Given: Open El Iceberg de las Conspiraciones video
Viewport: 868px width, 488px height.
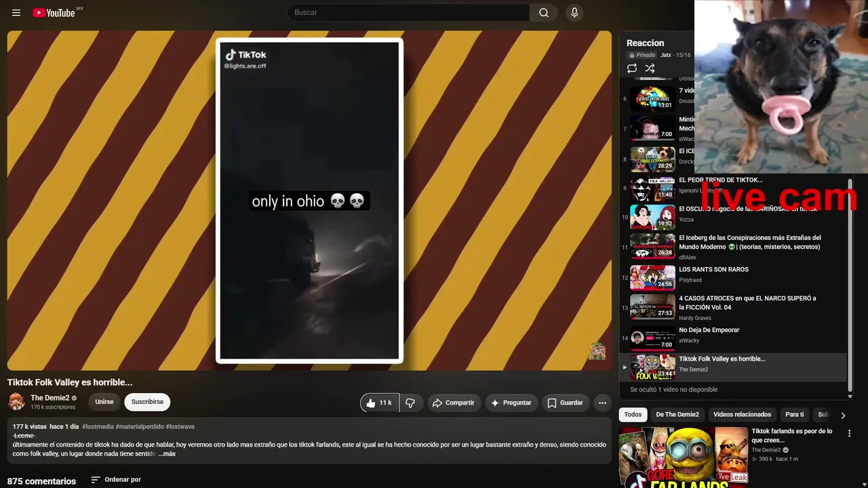Looking at the screenshot, I should [750, 243].
